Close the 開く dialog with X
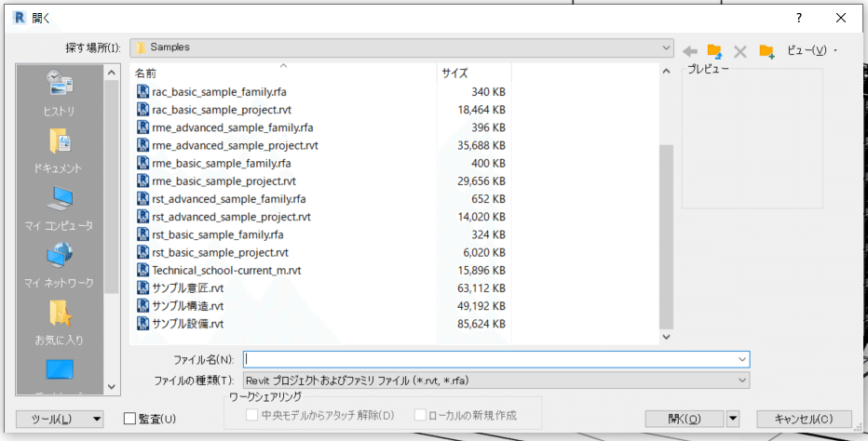868x441 pixels. [840, 18]
